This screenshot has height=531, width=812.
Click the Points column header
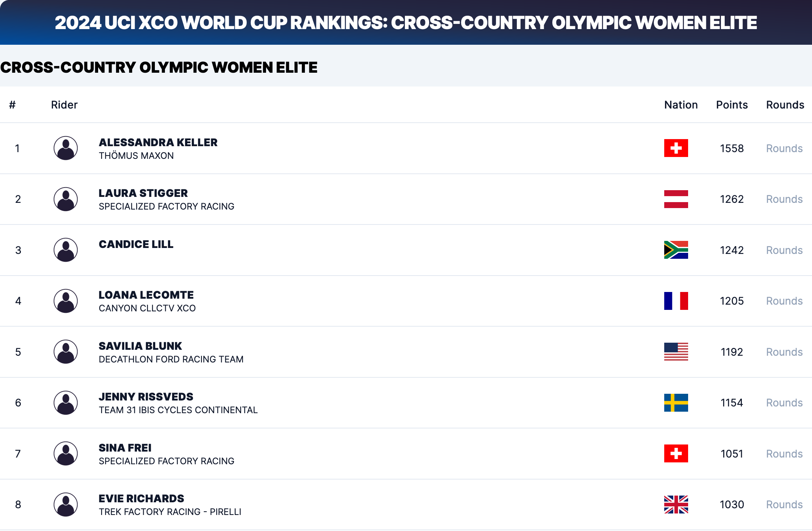click(x=732, y=105)
